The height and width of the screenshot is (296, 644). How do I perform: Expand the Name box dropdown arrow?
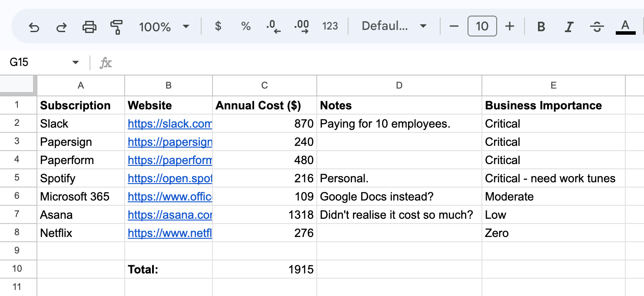click(76, 62)
